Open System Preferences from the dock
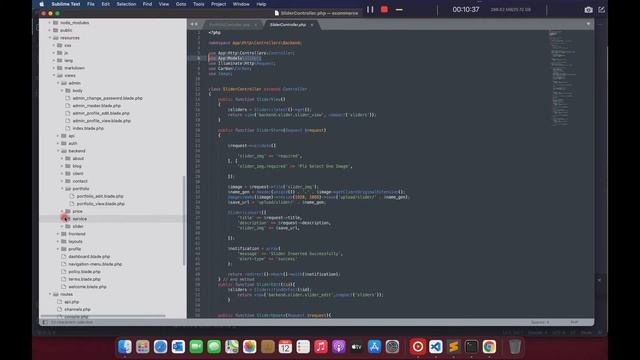 coord(392,347)
